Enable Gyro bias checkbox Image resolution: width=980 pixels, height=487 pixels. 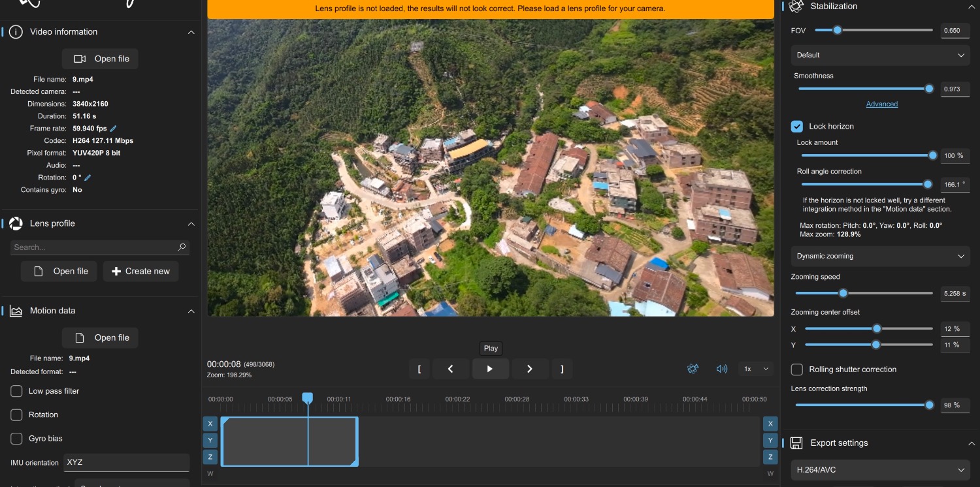click(x=16, y=439)
